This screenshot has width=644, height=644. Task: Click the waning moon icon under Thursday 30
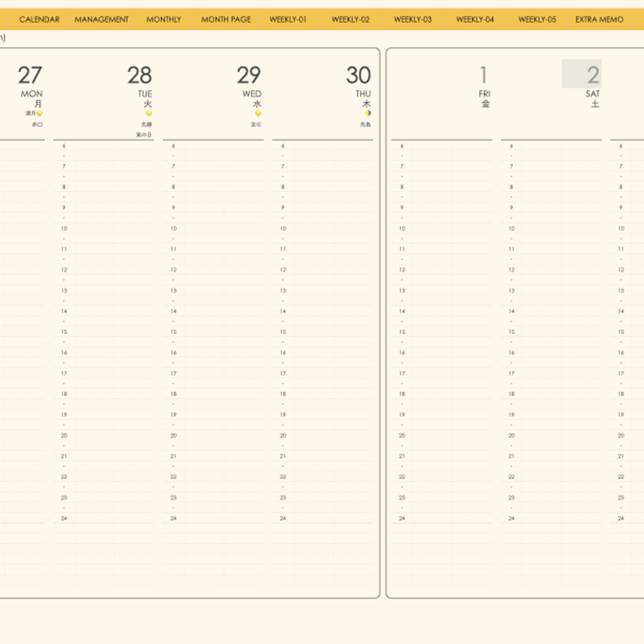pyautogui.click(x=368, y=113)
